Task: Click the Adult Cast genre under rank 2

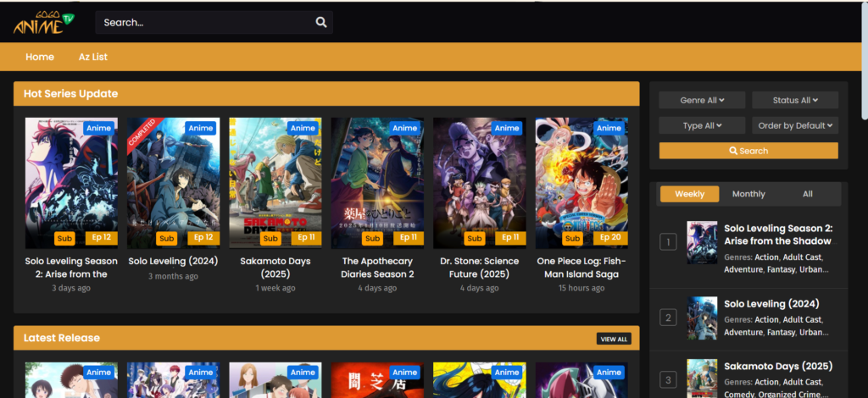Action: 802,319
